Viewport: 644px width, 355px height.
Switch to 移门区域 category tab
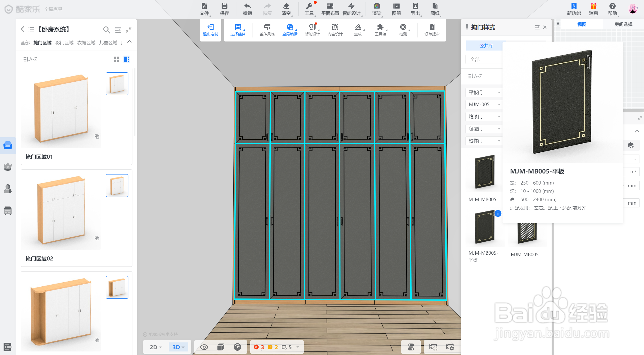(x=64, y=43)
